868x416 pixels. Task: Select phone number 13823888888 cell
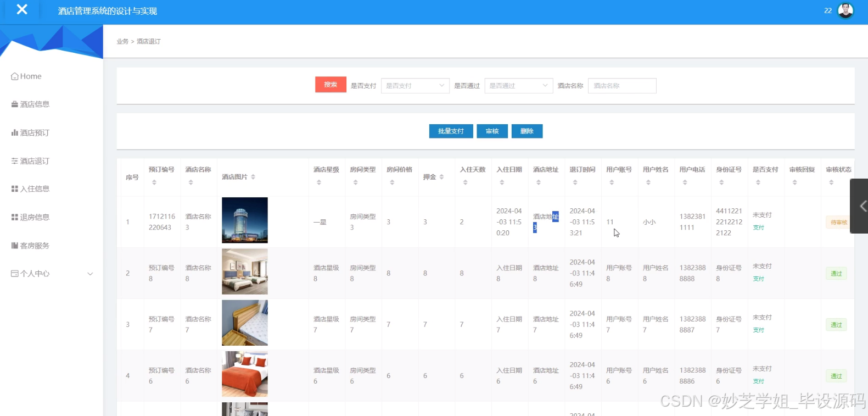[692, 273]
